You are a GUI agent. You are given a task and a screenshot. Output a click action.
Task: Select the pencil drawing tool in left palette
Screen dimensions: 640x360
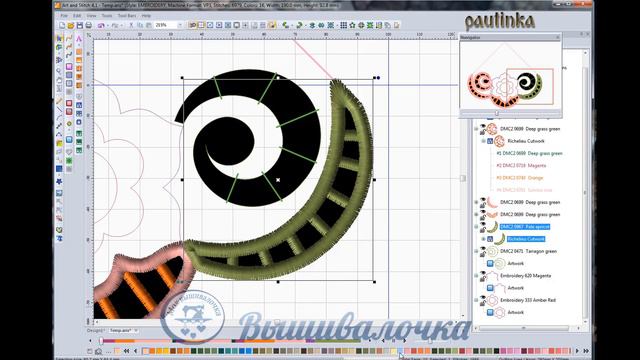59,101
